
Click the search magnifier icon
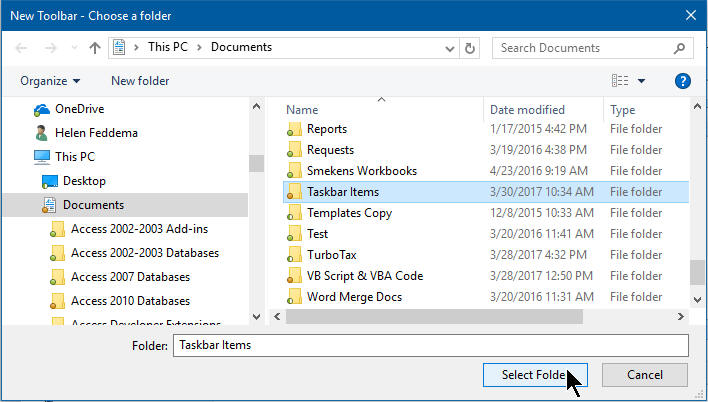click(x=679, y=48)
